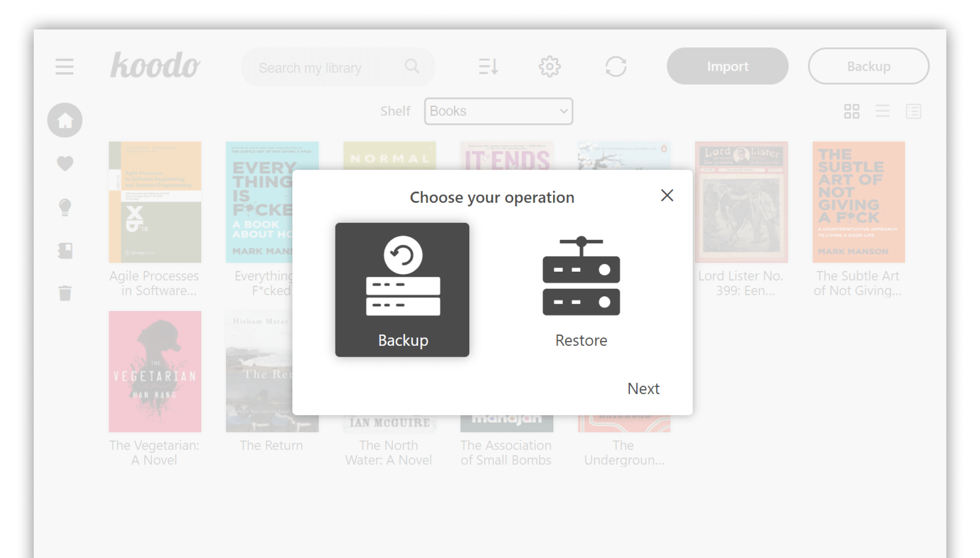Image resolution: width=980 pixels, height=558 pixels.
Task: Click the koodo logo
Action: (155, 65)
